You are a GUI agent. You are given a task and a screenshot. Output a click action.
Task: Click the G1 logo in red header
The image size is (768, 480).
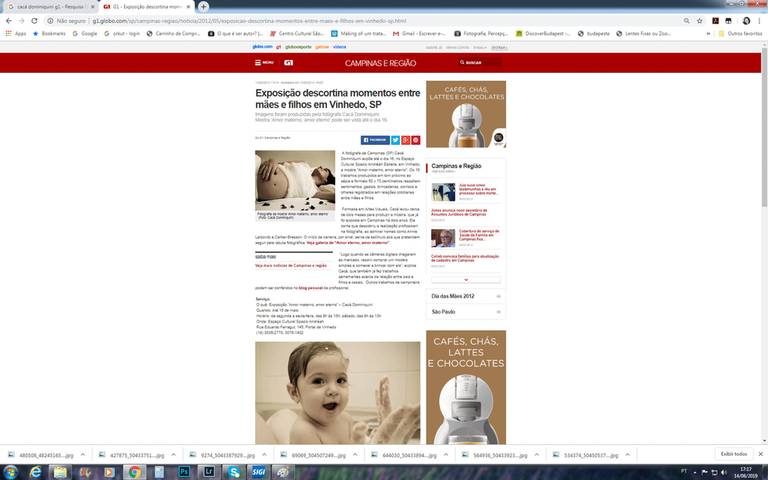[x=288, y=62]
